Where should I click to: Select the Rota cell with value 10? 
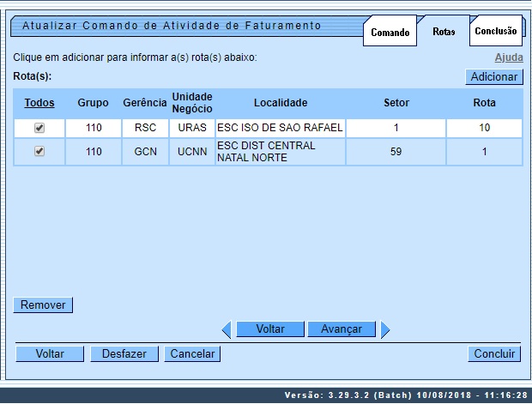[484, 128]
